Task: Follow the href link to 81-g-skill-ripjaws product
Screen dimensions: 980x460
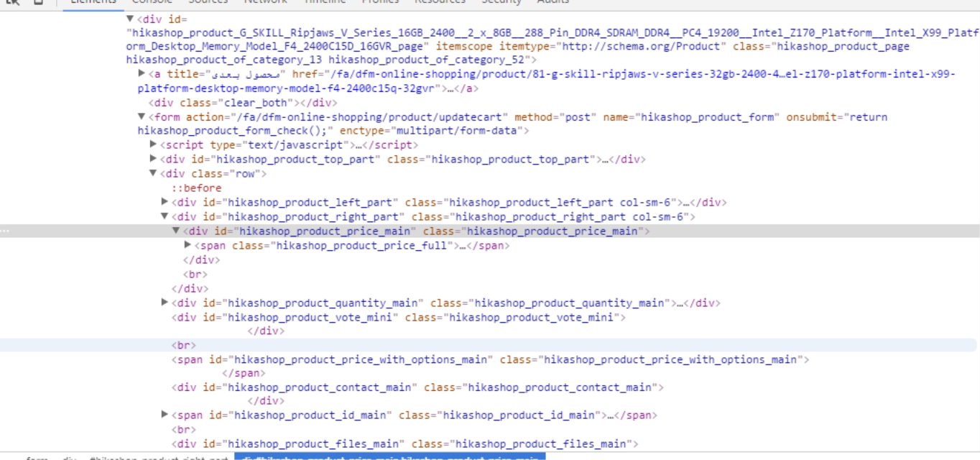Action: pos(547,81)
